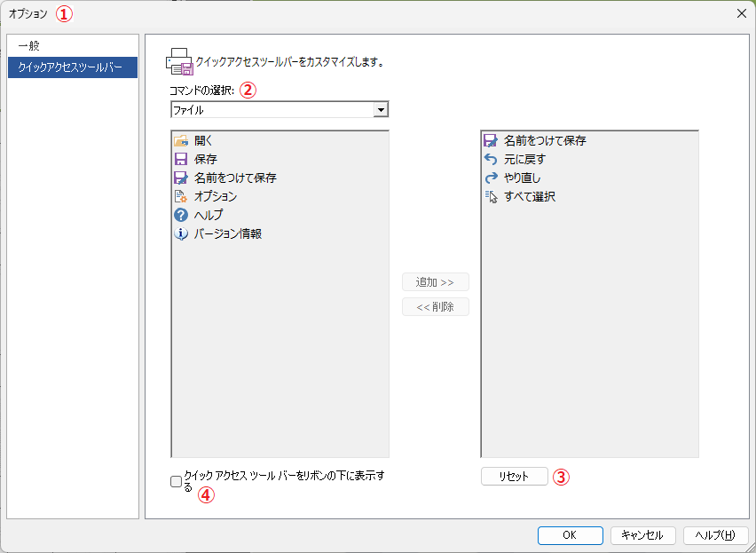The width and height of the screenshot is (756, 553).
Task: Click the 削除 button to remove a command
Action: 435,306
